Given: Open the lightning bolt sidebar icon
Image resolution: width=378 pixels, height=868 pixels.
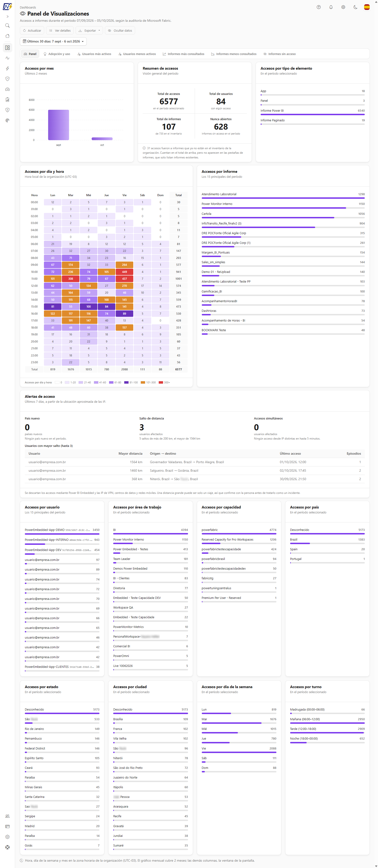Looking at the screenshot, I should coord(7,68).
